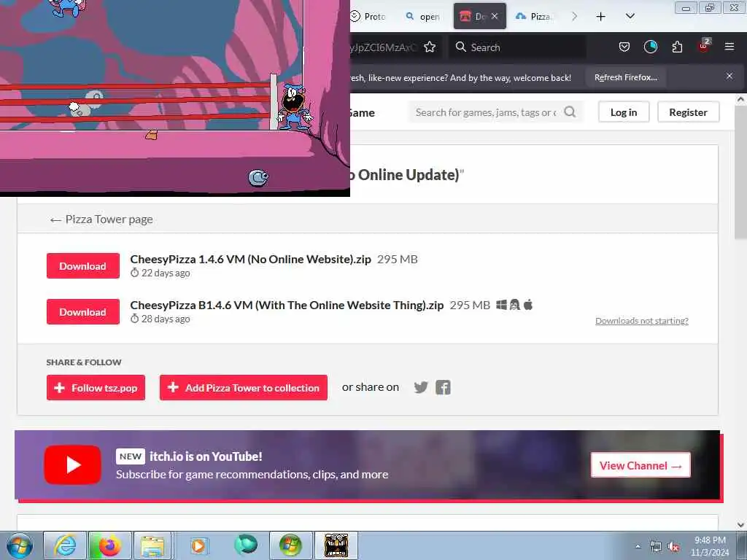Click the View Channel button
The image size is (747, 560).
[x=640, y=465]
